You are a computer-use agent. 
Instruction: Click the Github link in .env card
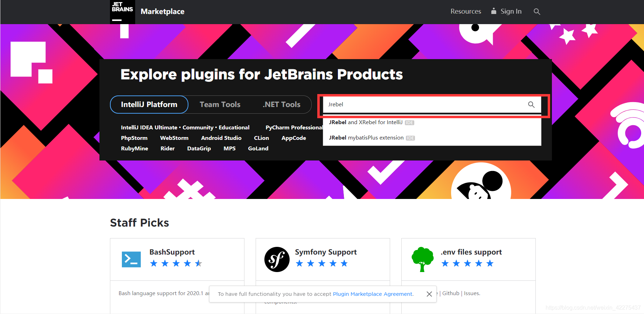[451, 293]
